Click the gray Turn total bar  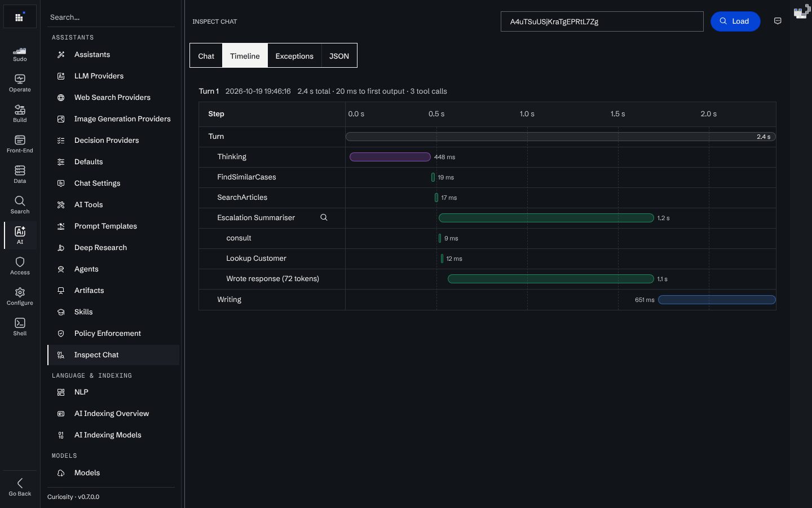561,137
